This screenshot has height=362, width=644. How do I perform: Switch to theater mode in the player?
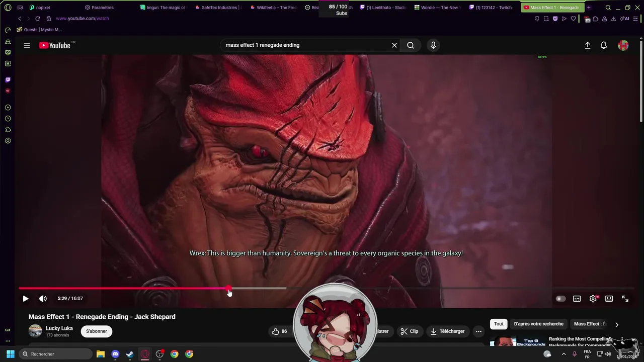(x=609, y=299)
